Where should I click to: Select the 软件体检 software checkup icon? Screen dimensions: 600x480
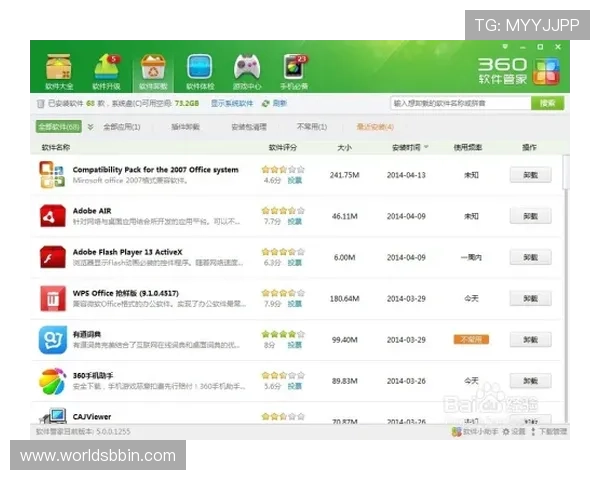coord(200,69)
